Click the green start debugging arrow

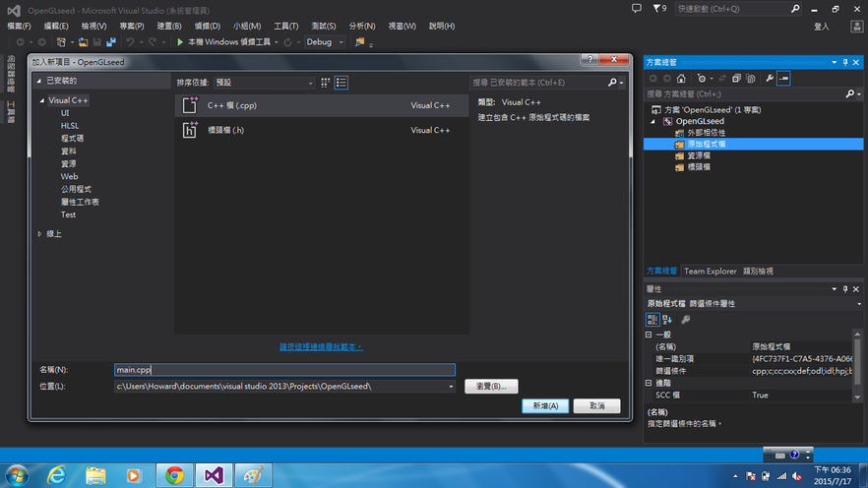(180, 42)
